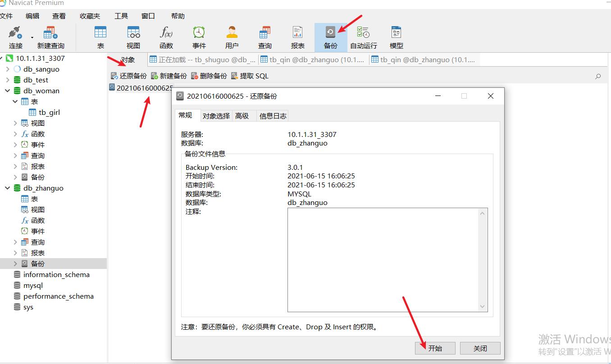Switch to 信息日志 tab in restore dialog
Screen dimensions: 611x364
tap(273, 116)
